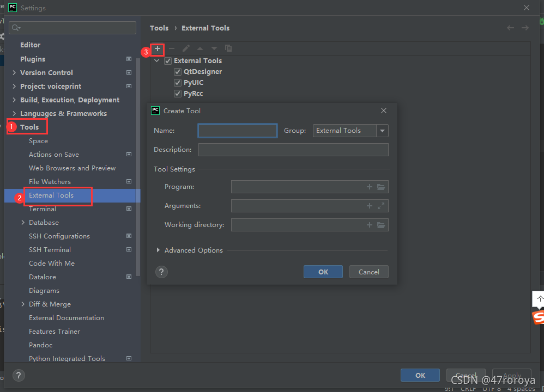The height and width of the screenshot is (392, 544).
Task: Expand the Database settings node
Action: [x=23, y=222]
